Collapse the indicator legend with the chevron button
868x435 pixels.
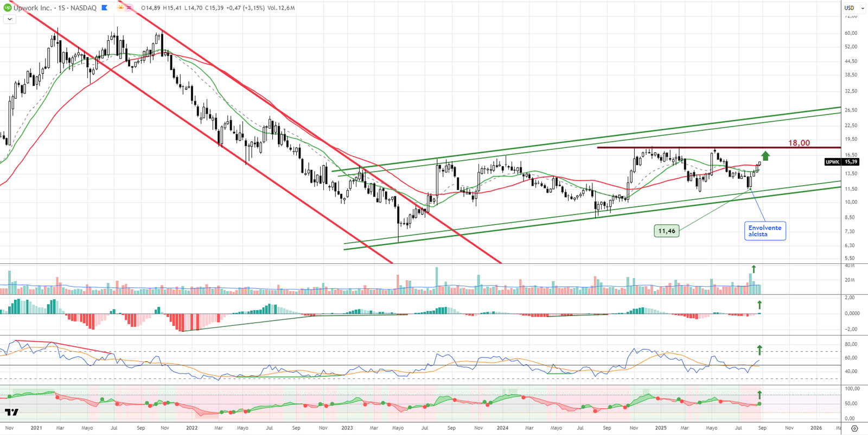tap(9, 19)
